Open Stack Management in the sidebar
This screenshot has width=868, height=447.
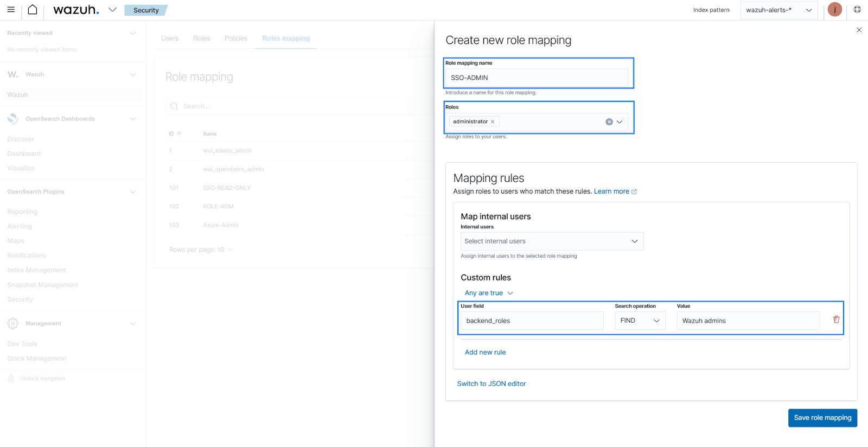point(37,359)
